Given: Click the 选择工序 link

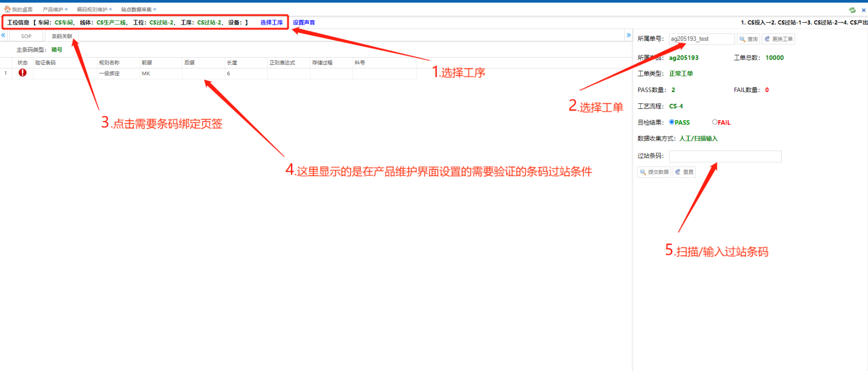Looking at the screenshot, I should tap(271, 23).
